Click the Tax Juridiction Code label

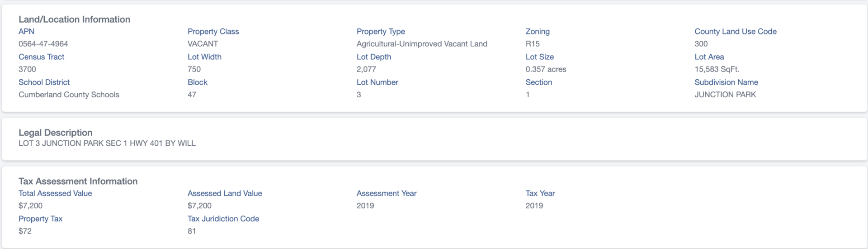click(x=223, y=219)
